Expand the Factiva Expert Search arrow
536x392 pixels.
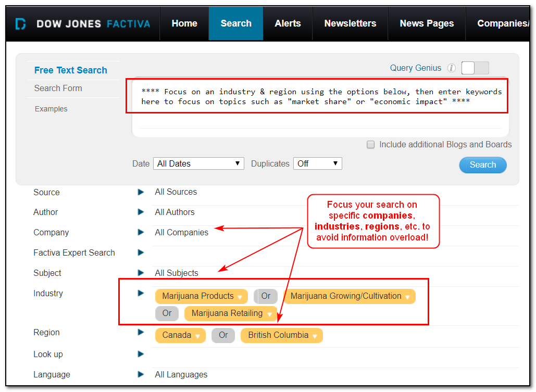[141, 252]
